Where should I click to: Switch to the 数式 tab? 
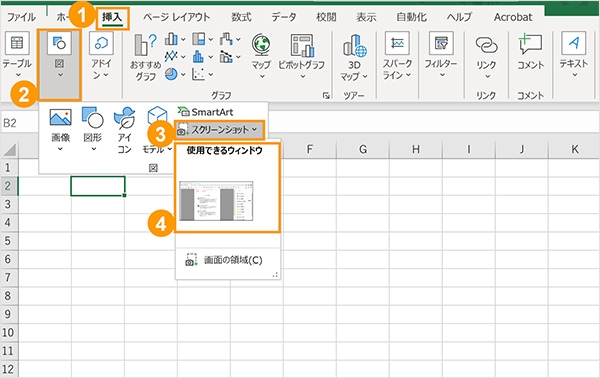click(241, 17)
